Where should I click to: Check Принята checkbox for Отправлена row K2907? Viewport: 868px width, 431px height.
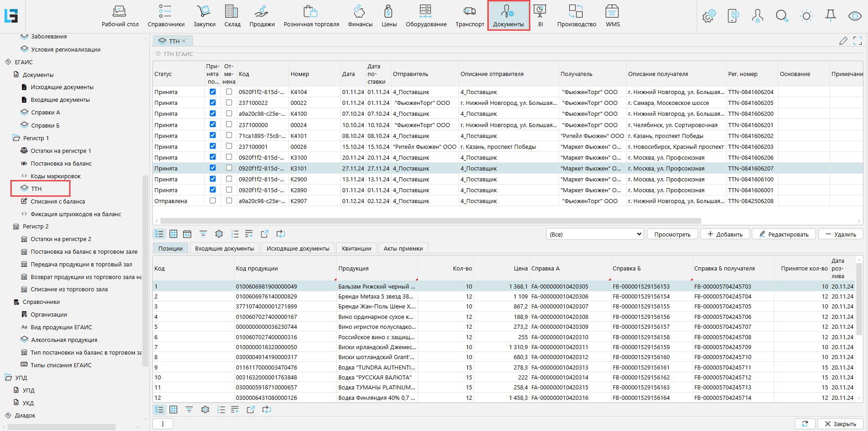(212, 201)
